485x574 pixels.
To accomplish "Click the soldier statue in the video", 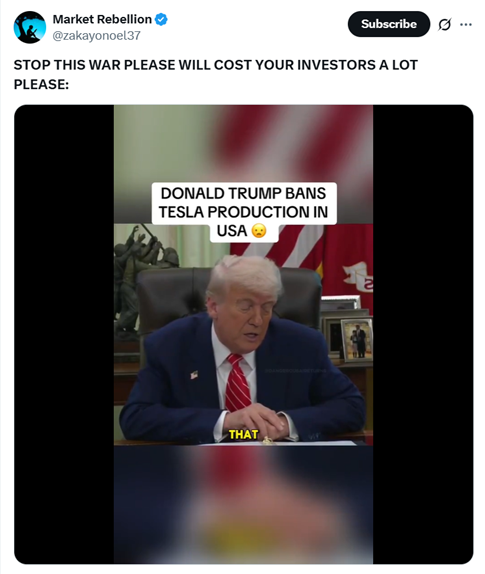I will tap(143, 280).
